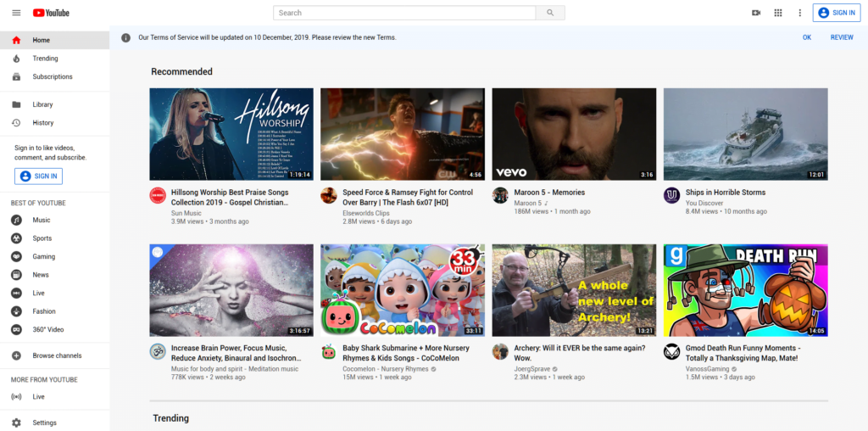Open the Archery video title
Viewport: 868px width, 431px height.
tap(580, 354)
